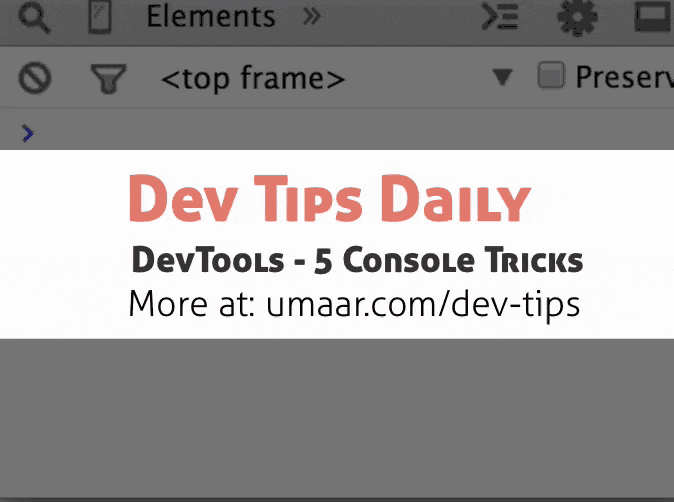Expand the hidden tabs double chevron
This screenshot has height=502, width=674.
tap(312, 16)
